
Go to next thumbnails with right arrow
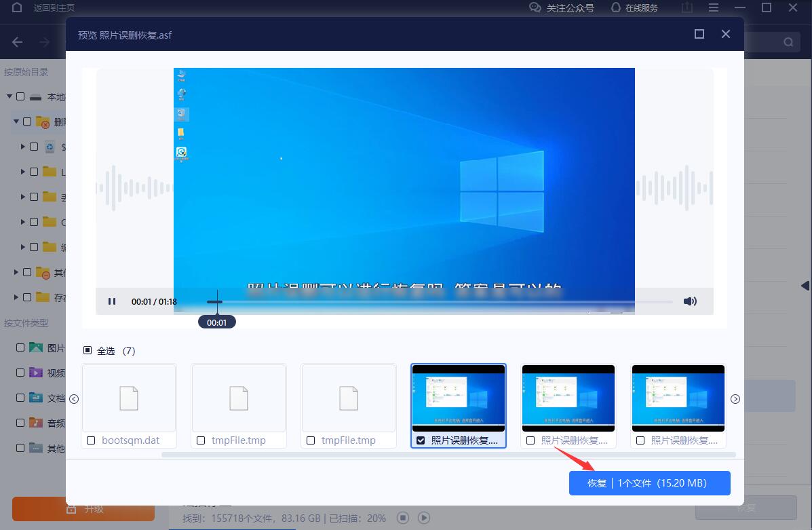tap(735, 399)
